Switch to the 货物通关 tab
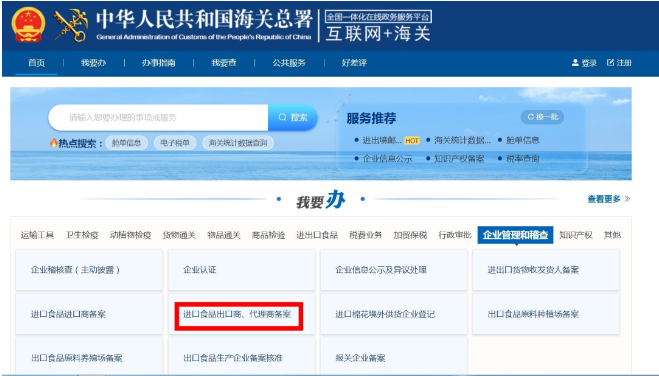 tap(179, 235)
